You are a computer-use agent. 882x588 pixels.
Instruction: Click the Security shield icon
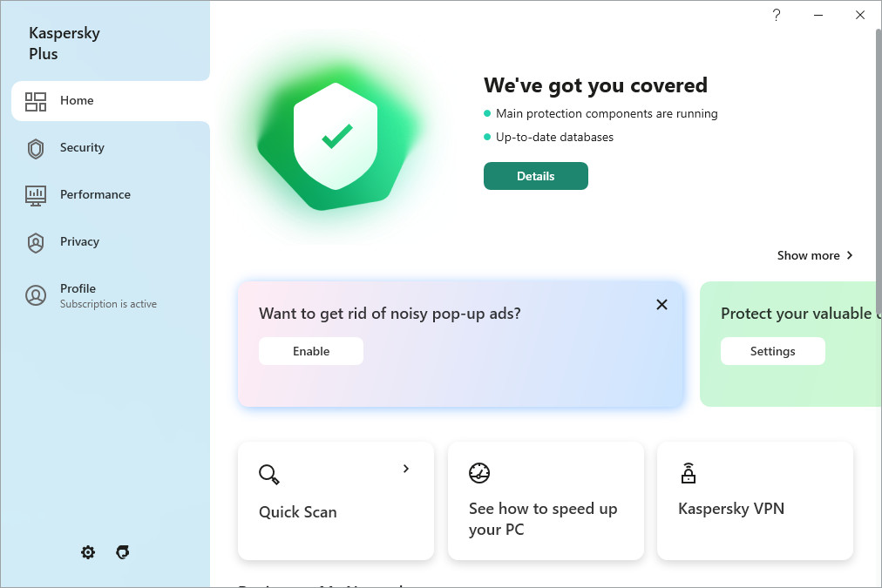click(x=36, y=148)
